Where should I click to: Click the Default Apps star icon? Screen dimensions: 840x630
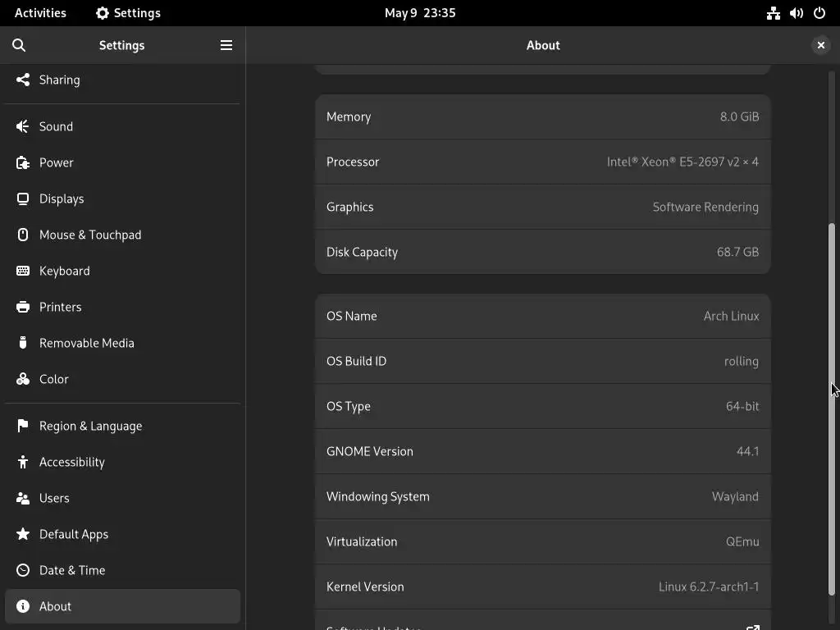point(22,534)
